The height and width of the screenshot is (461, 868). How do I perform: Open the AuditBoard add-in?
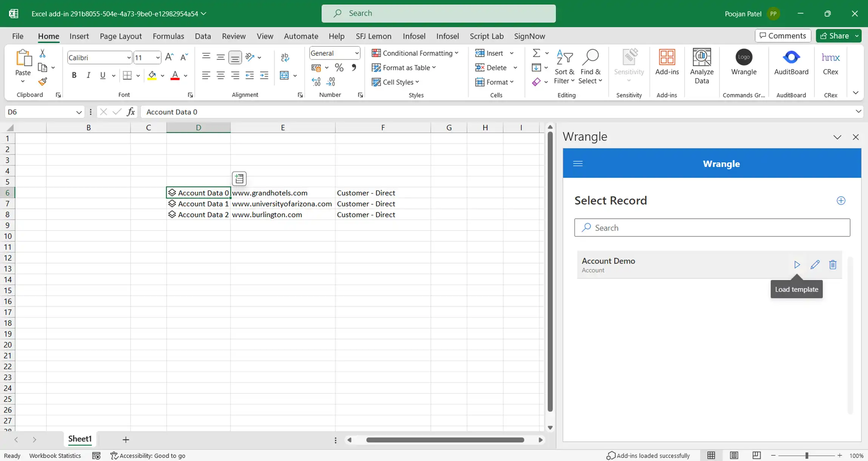pos(791,62)
